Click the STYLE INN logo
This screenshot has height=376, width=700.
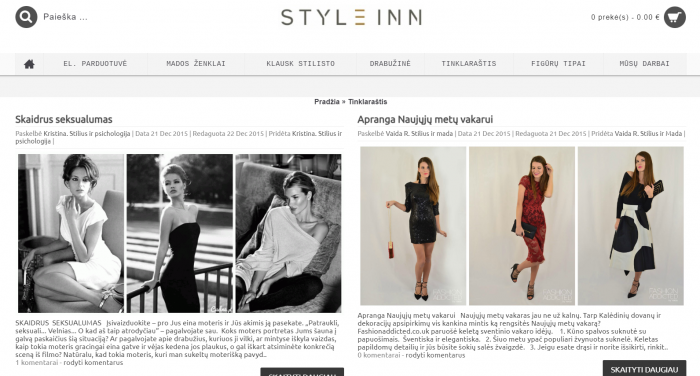coord(351,17)
